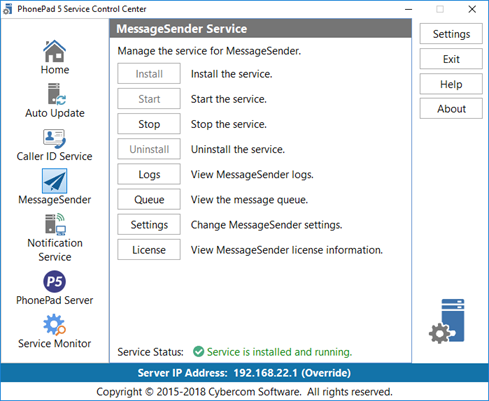Open the top-right Settings button
The height and width of the screenshot is (401, 489).
point(451,34)
